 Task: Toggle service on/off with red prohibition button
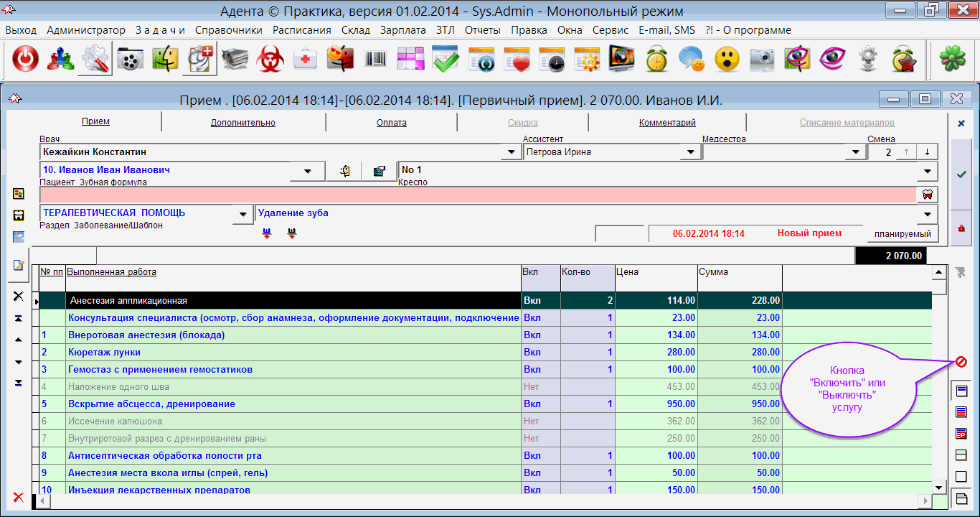coord(961,362)
